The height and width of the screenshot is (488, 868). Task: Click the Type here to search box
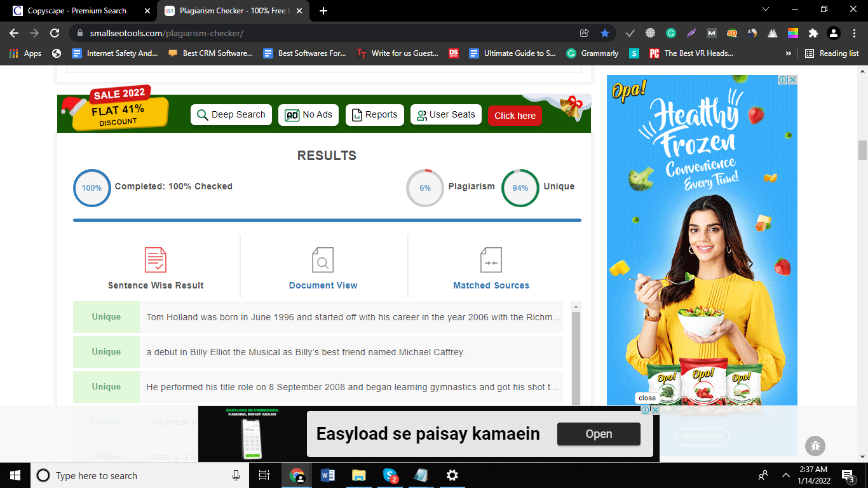(x=140, y=475)
